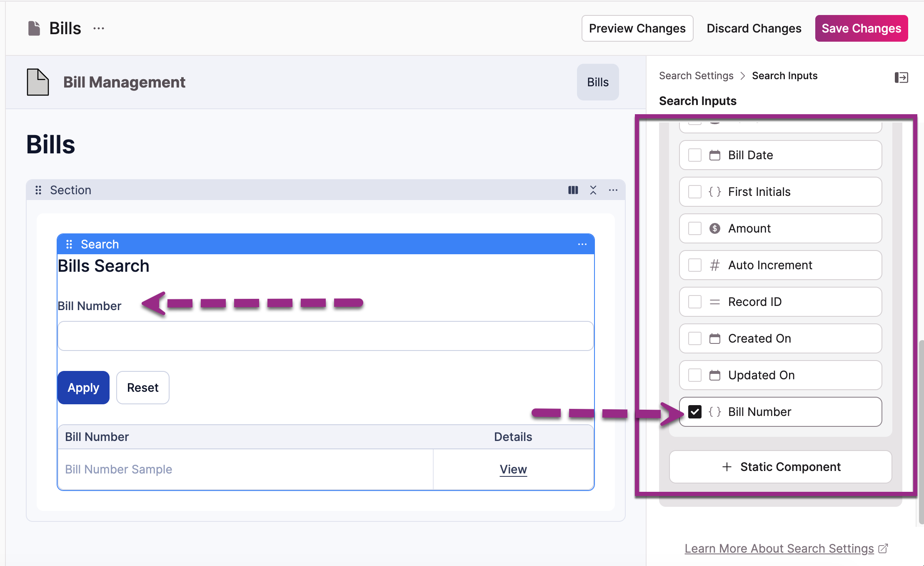Image resolution: width=924 pixels, height=566 pixels.
Task: Click the Bill Number search input field
Action: [325, 336]
